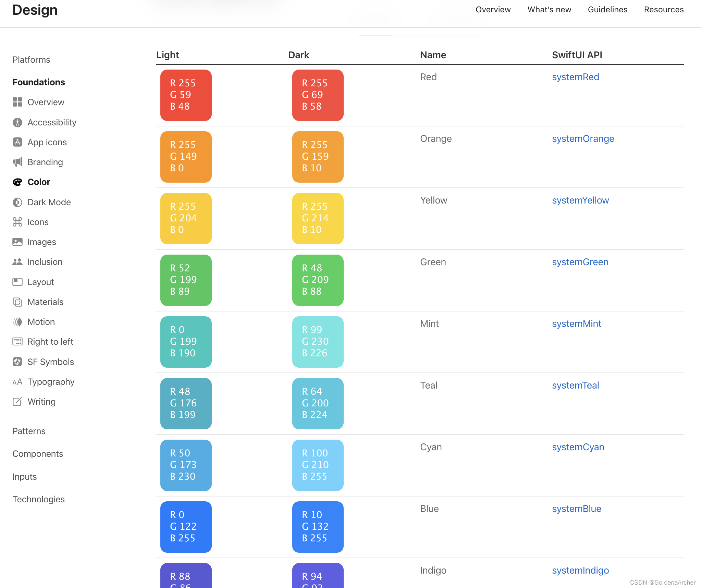Click the Icons command-key symbol
701x588 pixels.
coord(17,222)
